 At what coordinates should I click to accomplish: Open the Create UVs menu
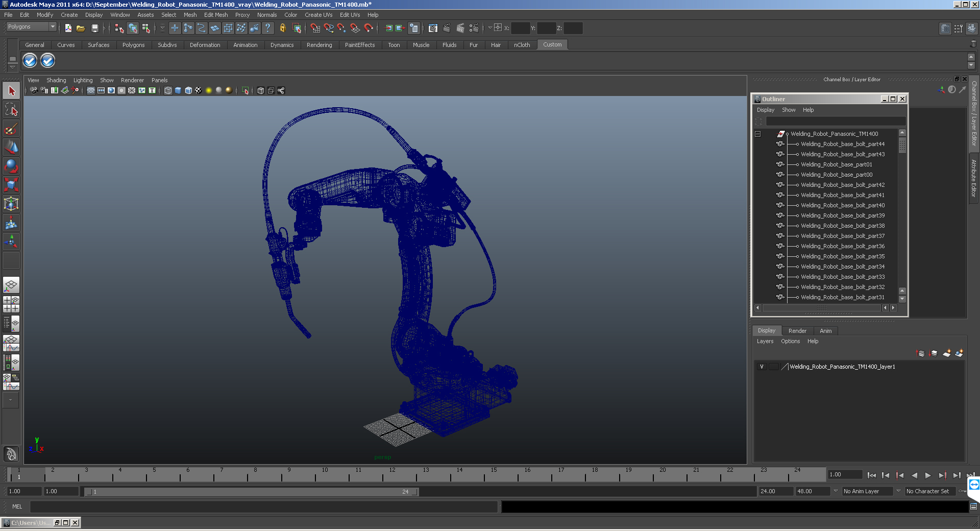318,15
